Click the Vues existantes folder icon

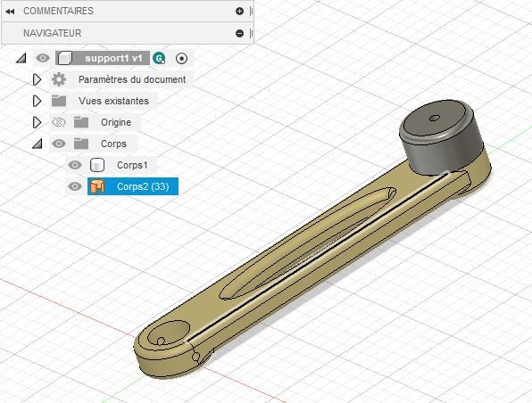coord(59,101)
